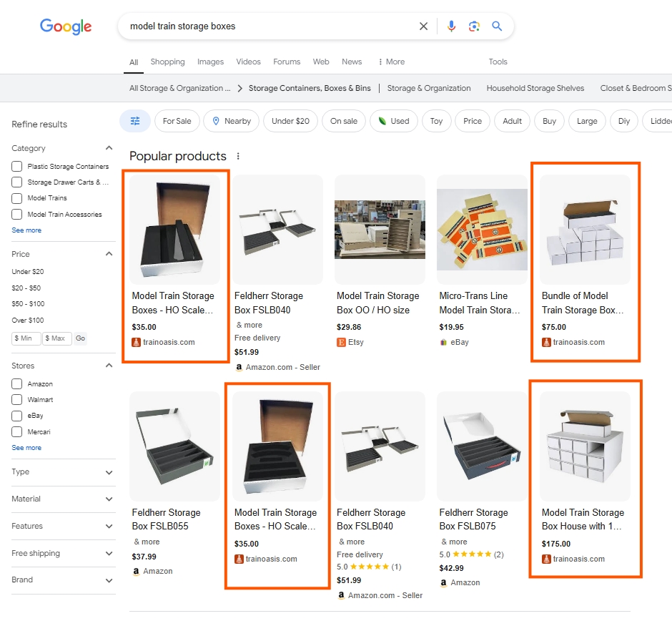Select the Toy filter chip

436,121
